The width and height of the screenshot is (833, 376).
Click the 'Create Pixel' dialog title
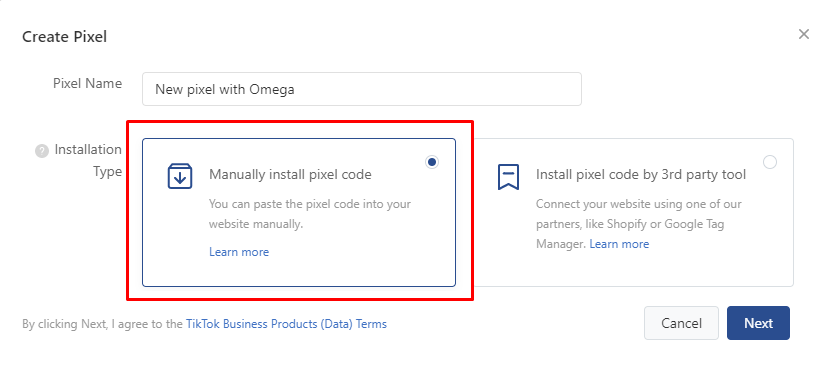click(64, 37)
